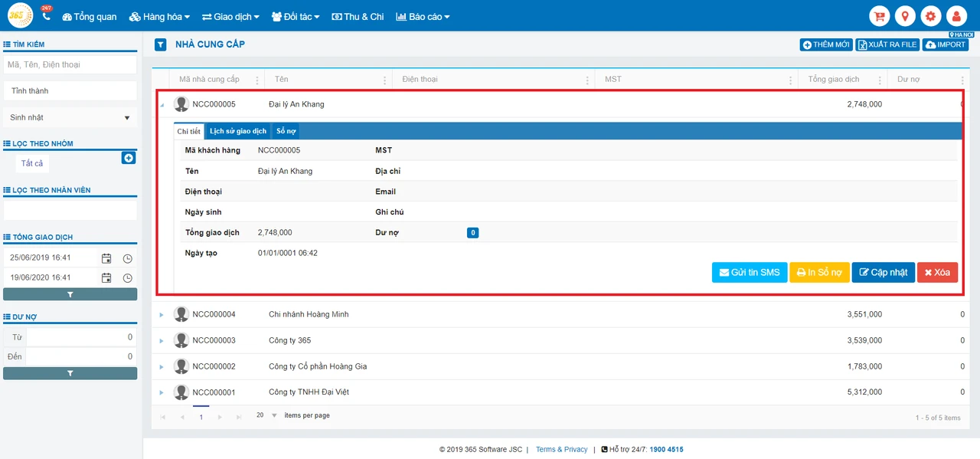Select Tất cả group filter
The width and height of the screenshot is (980, 459).
pos(32,163)
